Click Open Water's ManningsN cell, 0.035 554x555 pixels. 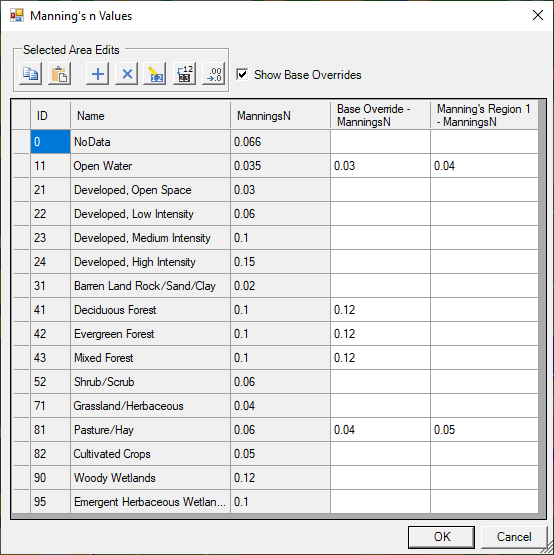[x=280, y=166]
